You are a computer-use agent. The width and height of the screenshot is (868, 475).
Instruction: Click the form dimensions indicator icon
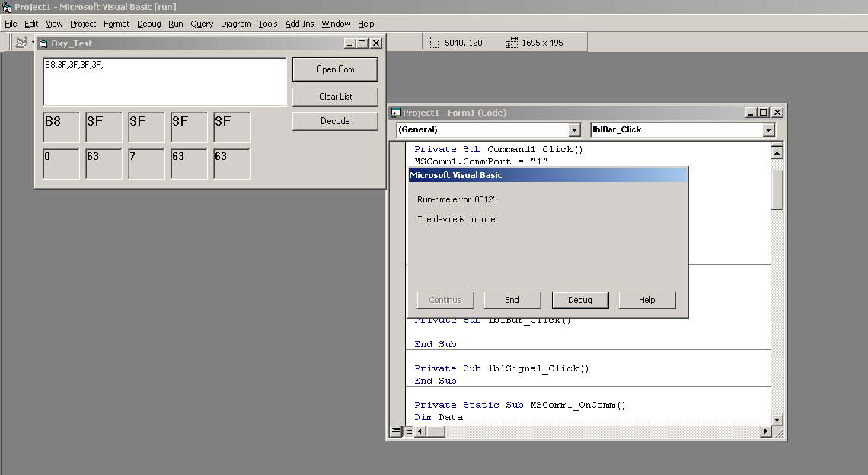coord(512,43)
